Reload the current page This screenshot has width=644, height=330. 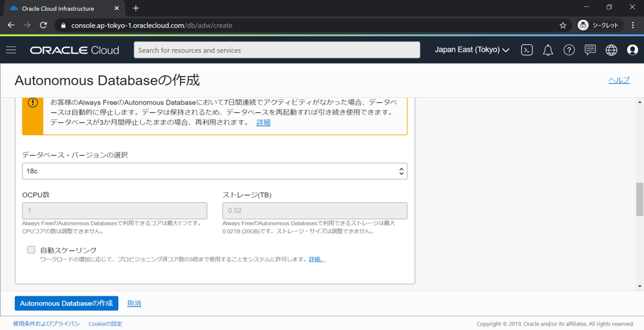click(43, 25)
